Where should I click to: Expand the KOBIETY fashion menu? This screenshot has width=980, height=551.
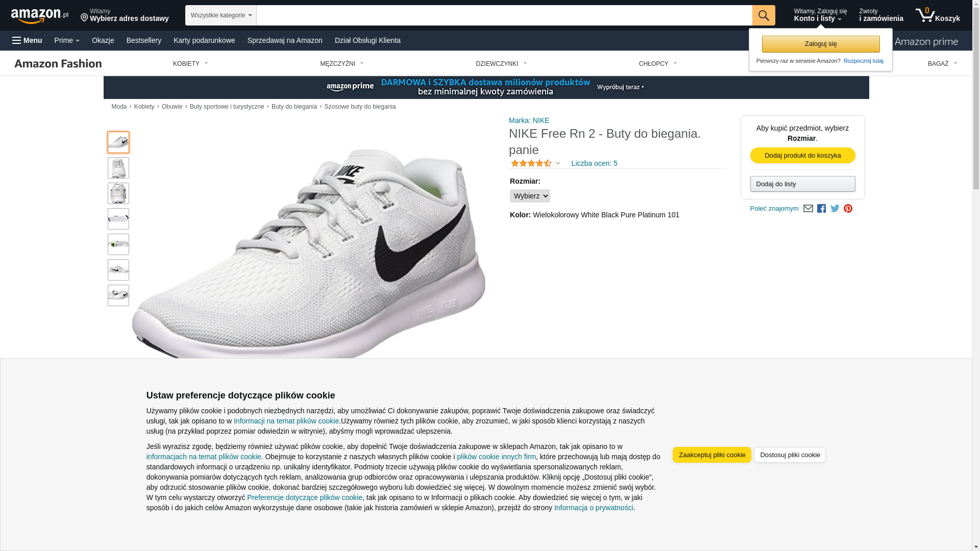pyautogui.click(x=190, y=64)
